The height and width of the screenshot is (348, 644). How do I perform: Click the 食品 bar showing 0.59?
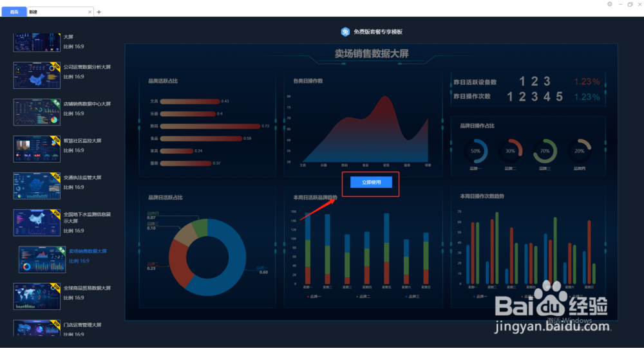pyautogui.click(x=201, y=139)
